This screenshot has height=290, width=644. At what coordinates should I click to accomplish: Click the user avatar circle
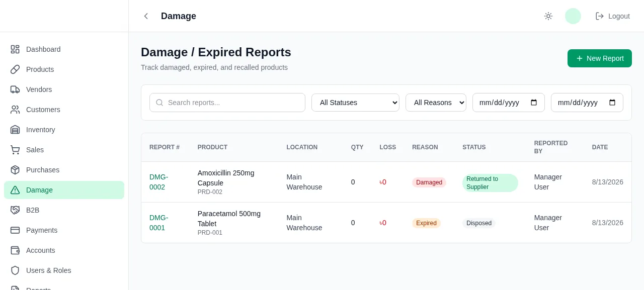point(573,16)
